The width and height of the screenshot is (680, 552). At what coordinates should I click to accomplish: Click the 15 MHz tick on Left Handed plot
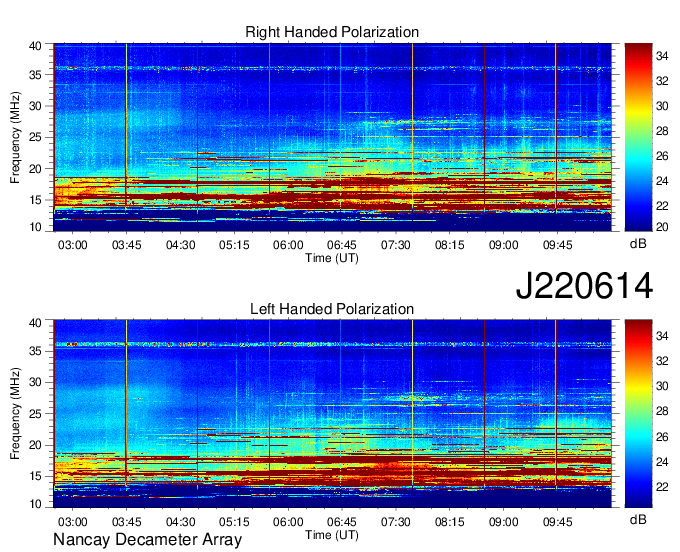tap(35, 477)
